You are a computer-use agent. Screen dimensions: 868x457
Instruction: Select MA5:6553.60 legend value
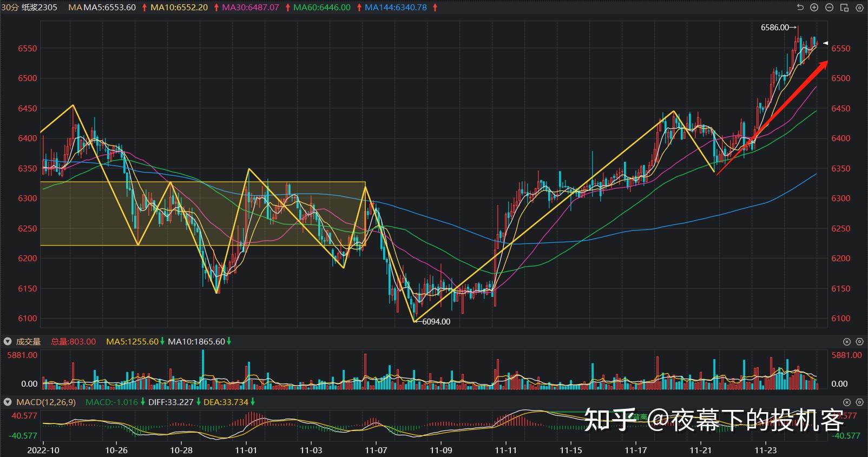pos(109,8)
